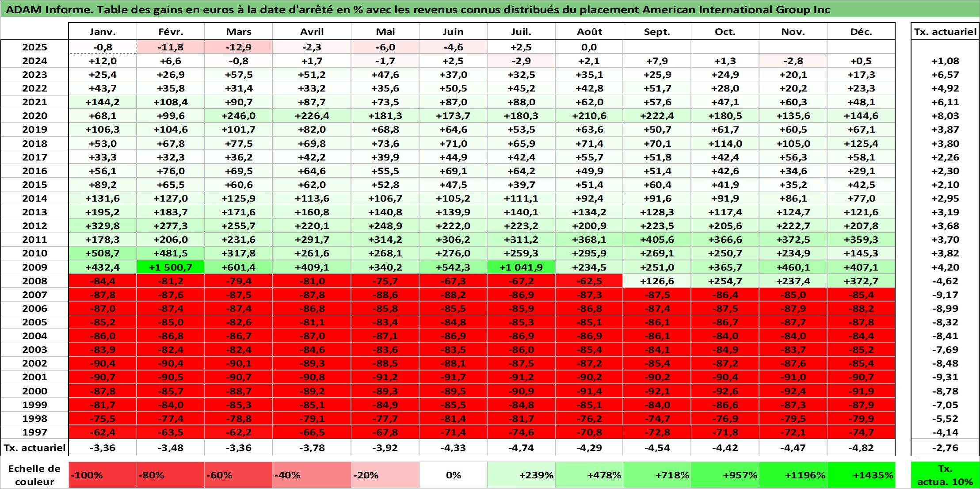Viewport: 980px width, 489px height.
Task: Select the -62,5 cell in 2008
Action: coord(589,281)
